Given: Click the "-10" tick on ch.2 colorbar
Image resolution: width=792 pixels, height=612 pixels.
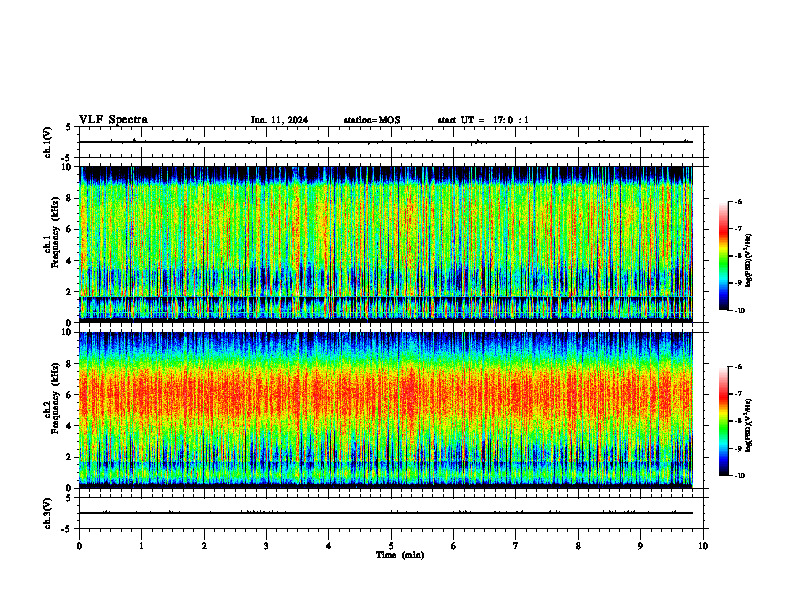Looking at the screenshot, I should 740,476.
